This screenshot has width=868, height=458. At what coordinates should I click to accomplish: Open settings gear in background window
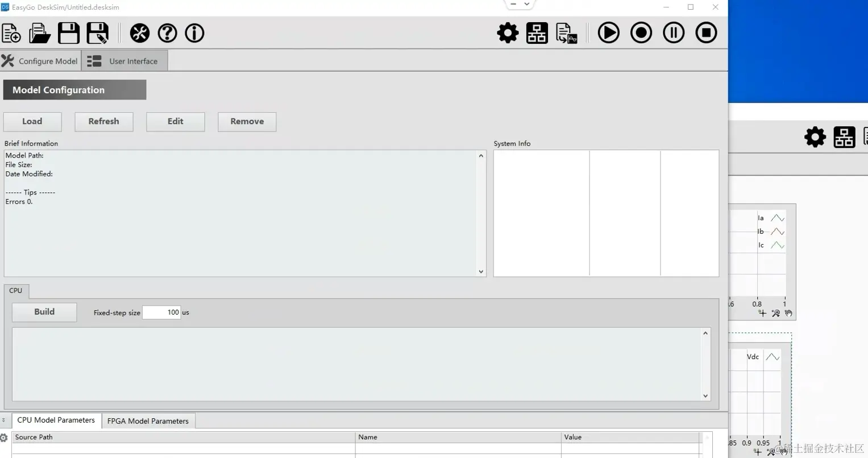click(815, 137)
